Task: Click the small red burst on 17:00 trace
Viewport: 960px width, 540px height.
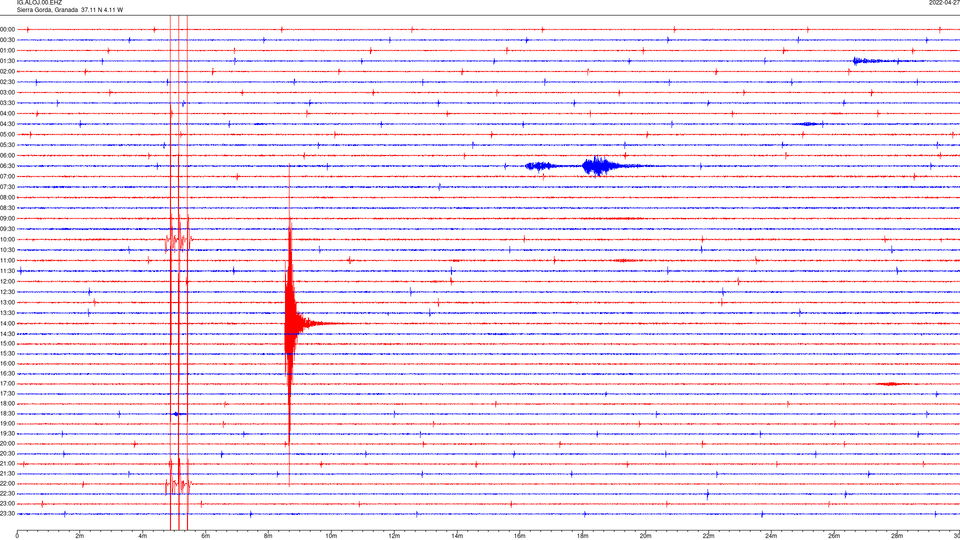Action: (891, 384)
